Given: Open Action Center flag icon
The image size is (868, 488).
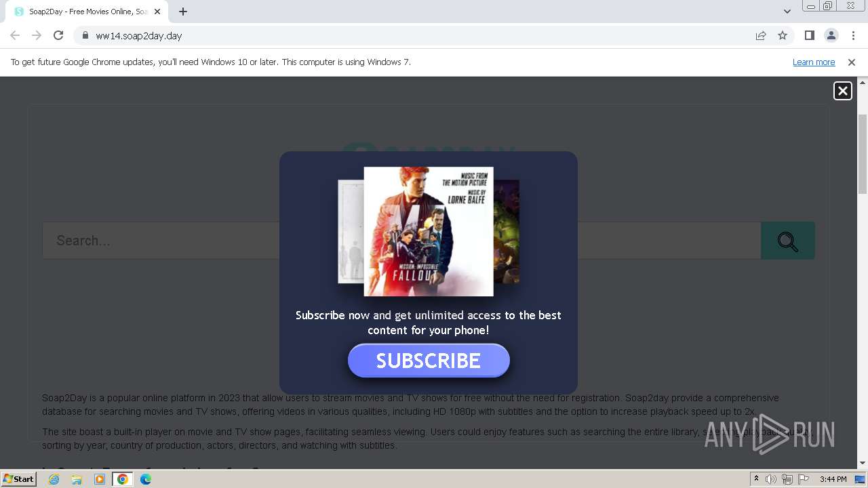Looking at the screenshot, I should coord(804,479).
